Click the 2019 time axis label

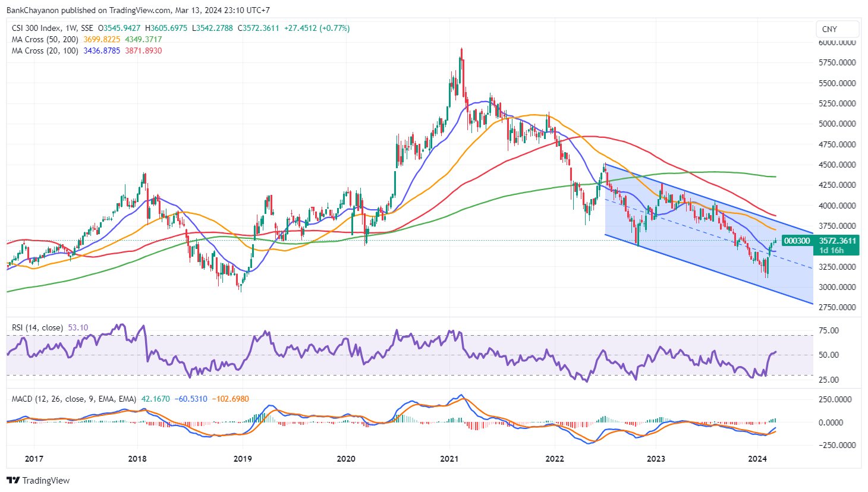coord(243,459)
